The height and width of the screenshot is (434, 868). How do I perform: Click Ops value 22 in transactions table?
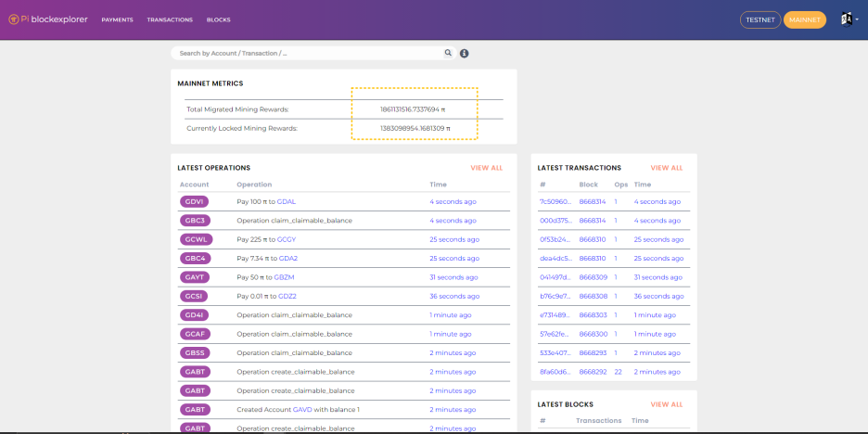click(618, 372)
